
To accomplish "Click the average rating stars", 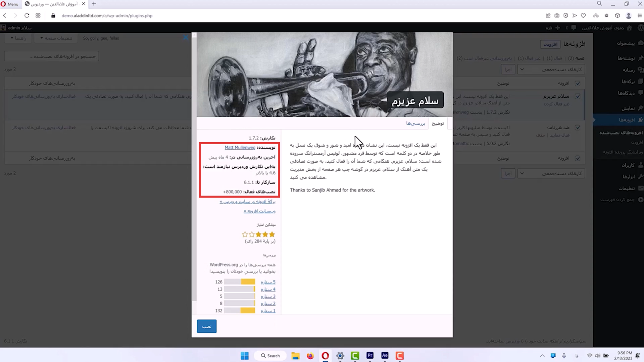I will pyautogui.click(x=258, y=235).
